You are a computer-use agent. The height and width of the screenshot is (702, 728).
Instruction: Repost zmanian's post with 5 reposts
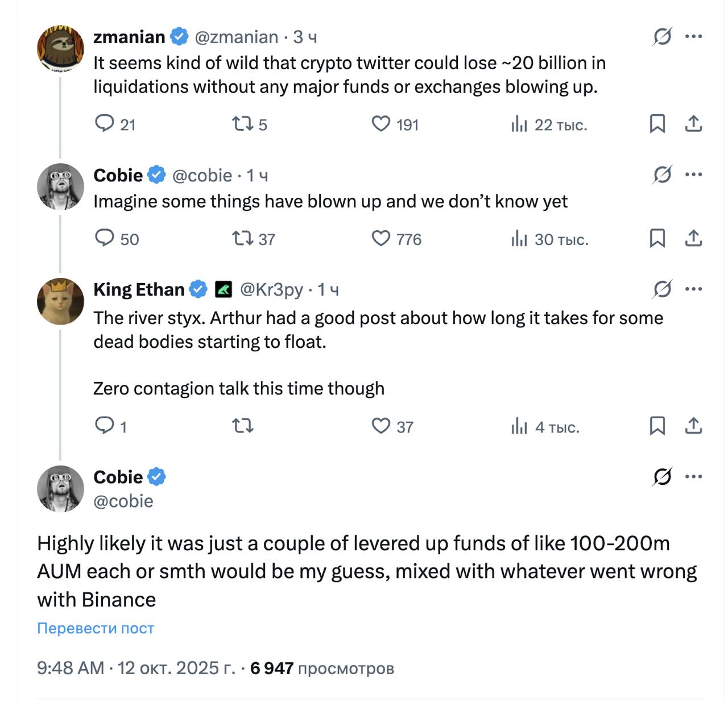243,124
